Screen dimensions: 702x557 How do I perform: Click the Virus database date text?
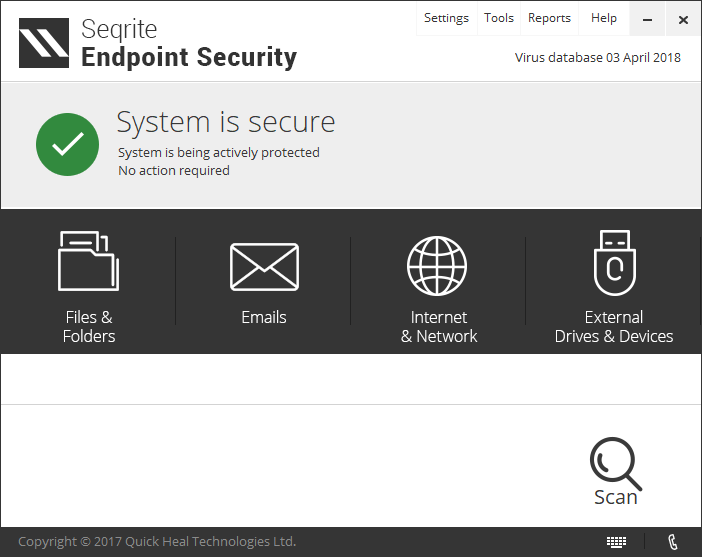coord(597,58)
